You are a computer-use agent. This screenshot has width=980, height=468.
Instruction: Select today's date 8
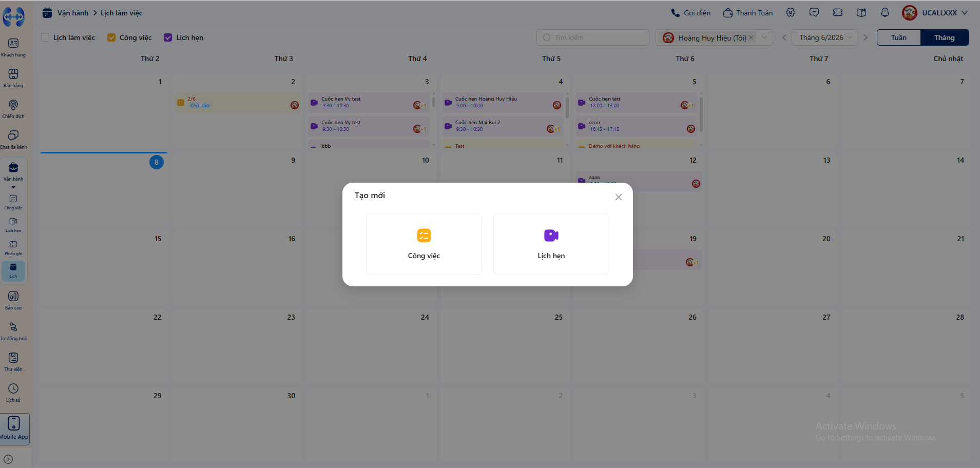tap(157, 162)
